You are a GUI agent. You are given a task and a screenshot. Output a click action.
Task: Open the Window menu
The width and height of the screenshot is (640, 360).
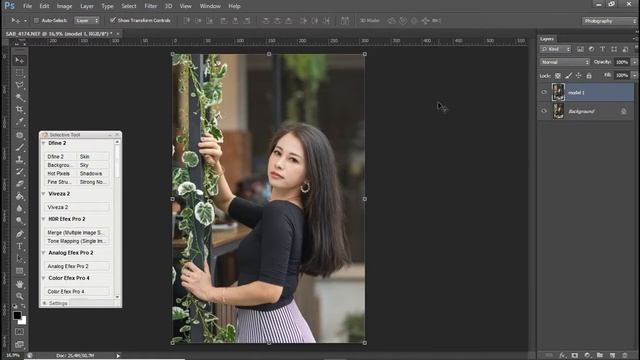tap(210, 6)
